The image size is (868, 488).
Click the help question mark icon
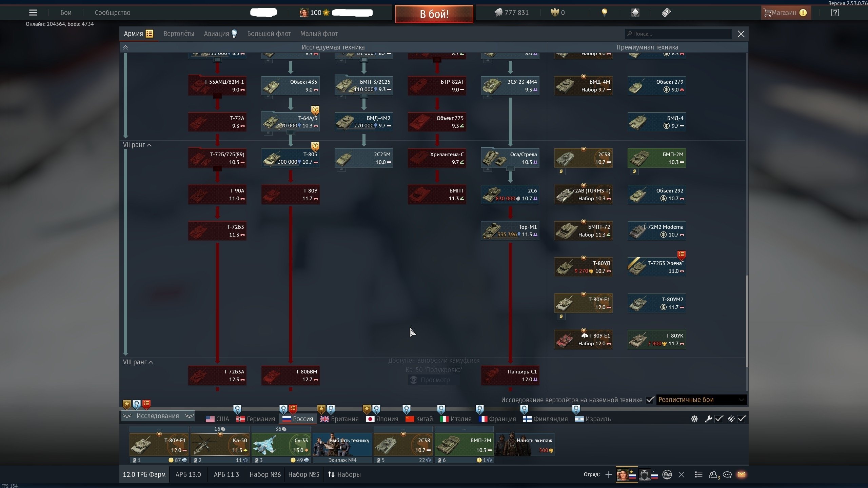coord(835,13)
